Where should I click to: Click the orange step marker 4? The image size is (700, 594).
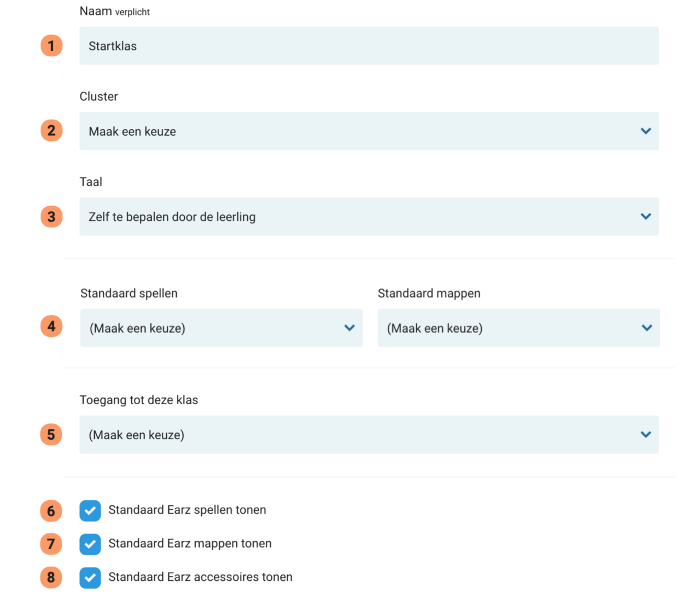[x=51, y=326]
